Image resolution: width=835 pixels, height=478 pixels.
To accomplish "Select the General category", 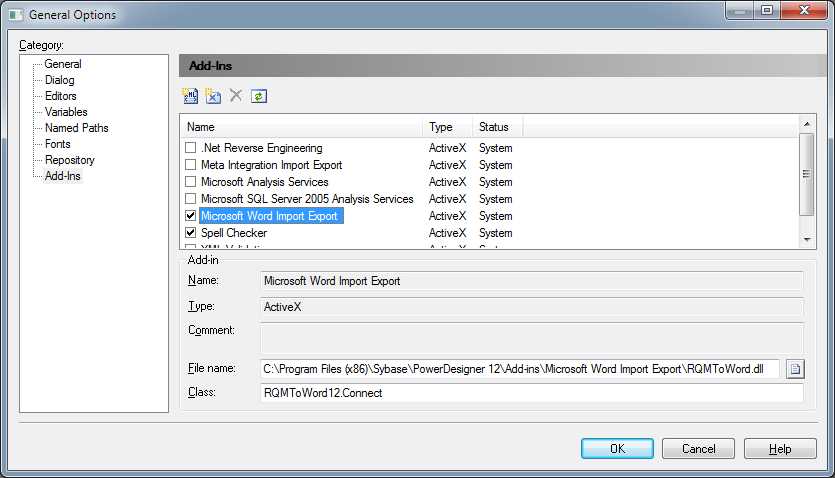I will point(63,64).
